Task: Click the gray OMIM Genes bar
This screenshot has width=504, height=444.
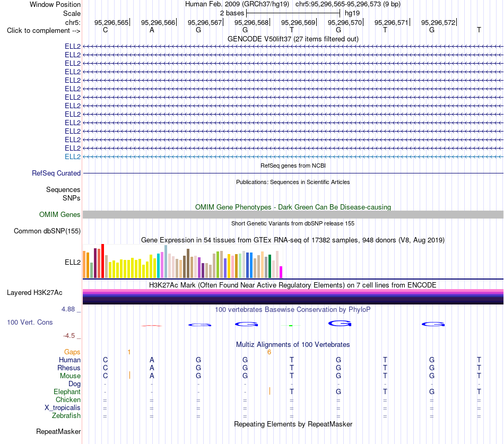Action: tap(293, 215)
